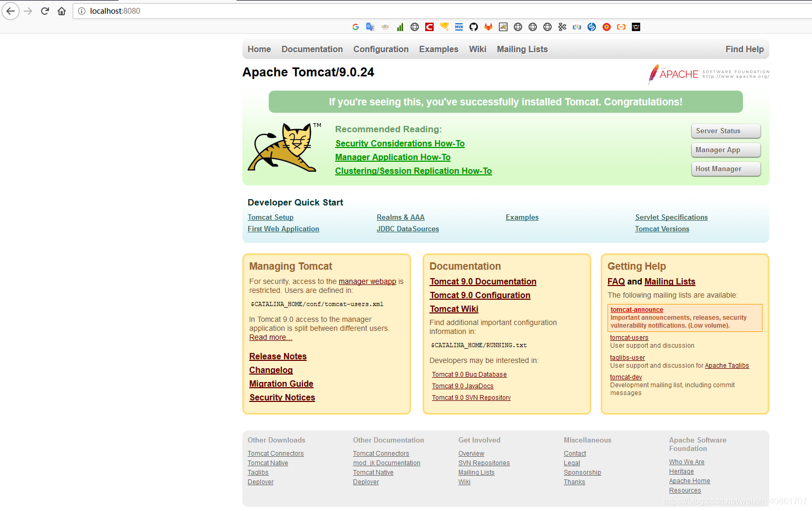Viewport: 812px width, 511px height.
Task: Open Tomcat 9.0 JavaDocs link
Action: coord(463,386)
